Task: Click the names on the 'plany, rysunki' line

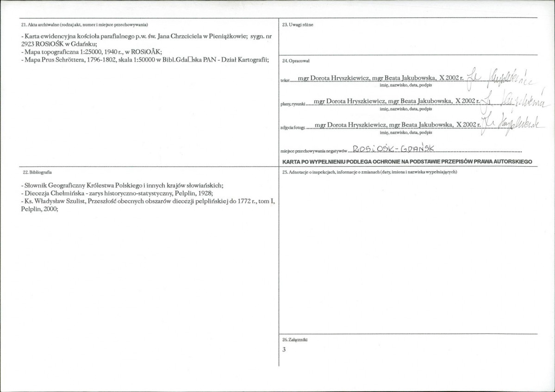Action: click(396, 101)
